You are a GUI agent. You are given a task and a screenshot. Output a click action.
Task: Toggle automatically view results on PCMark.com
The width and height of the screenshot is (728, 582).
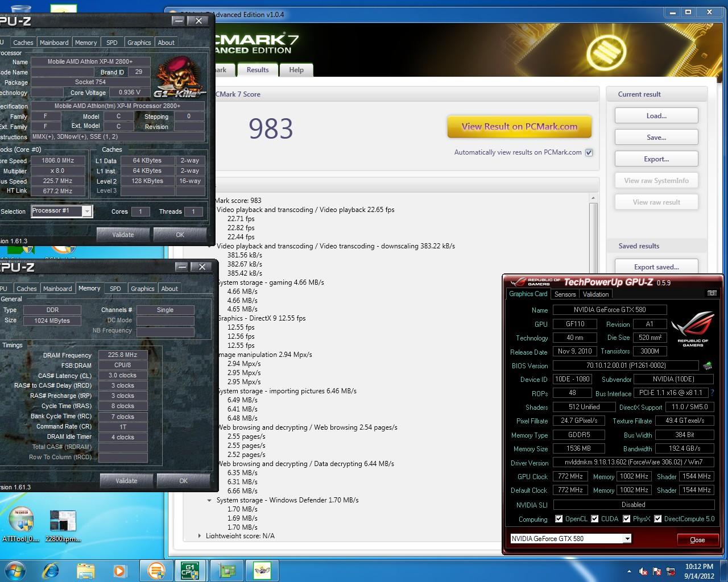click(589, 152)
